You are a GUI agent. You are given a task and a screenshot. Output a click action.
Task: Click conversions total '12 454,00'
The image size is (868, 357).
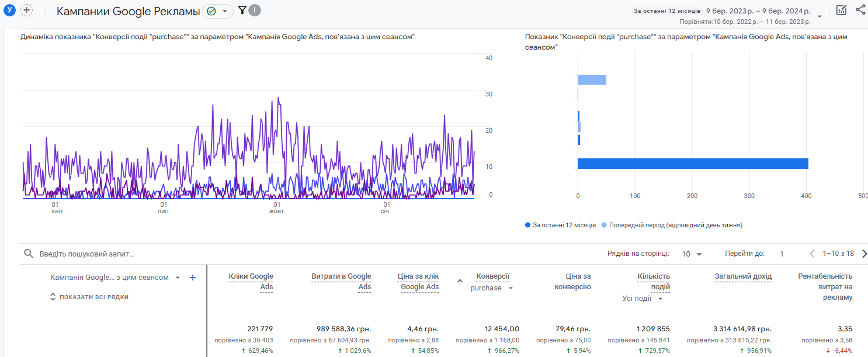[502, 329]
